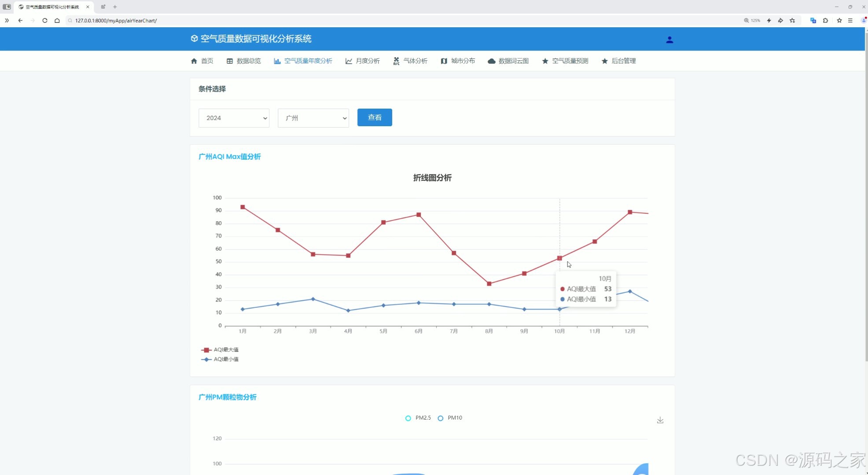Click the browser back arrow
The width and height of the screenshot is (868, 475).
tap(20, 20)
